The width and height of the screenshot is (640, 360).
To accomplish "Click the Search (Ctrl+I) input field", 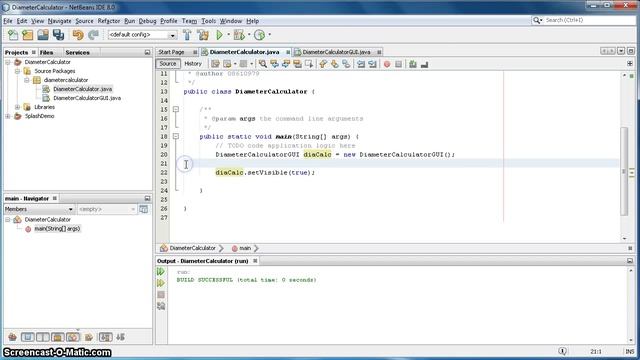I will click(x=589, y=20).
